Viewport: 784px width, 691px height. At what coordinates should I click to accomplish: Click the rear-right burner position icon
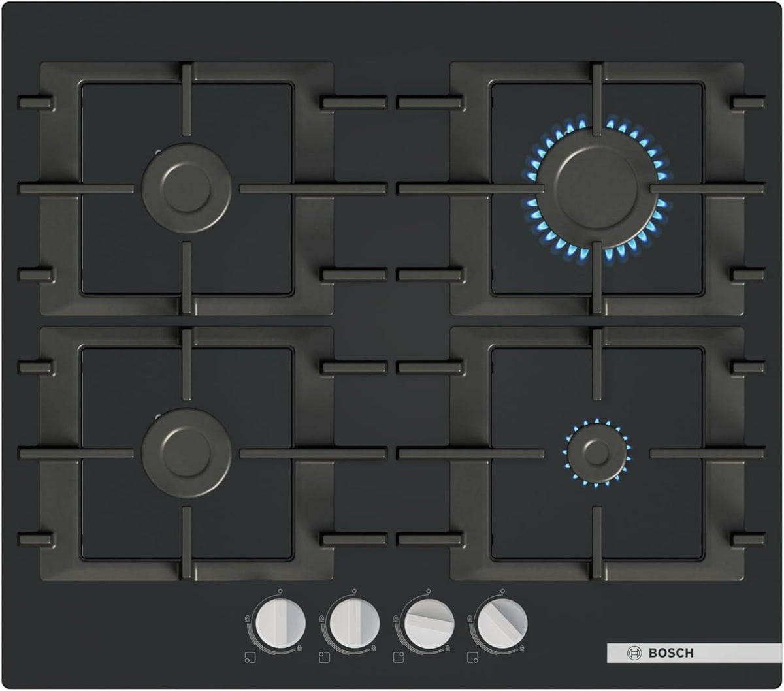click(399, 657)
